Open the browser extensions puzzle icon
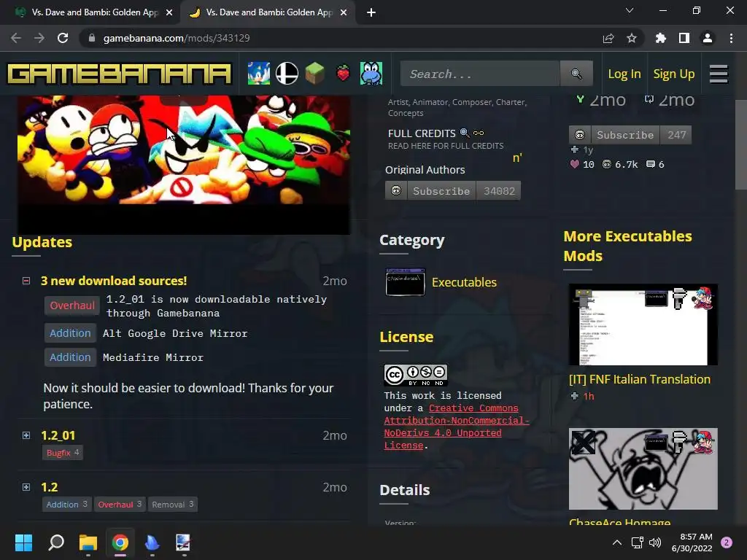This screenshot has height=560, width=747. (x=661, y=38)
